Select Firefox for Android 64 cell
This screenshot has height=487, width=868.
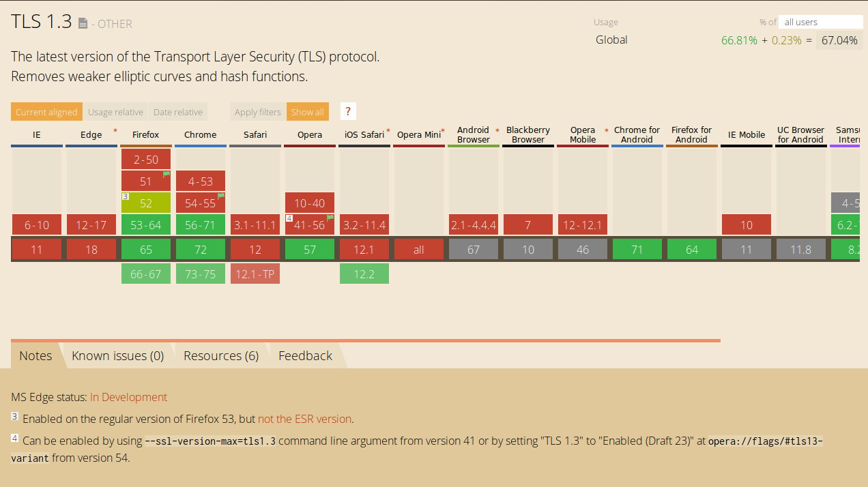click(x=692, y=249)
